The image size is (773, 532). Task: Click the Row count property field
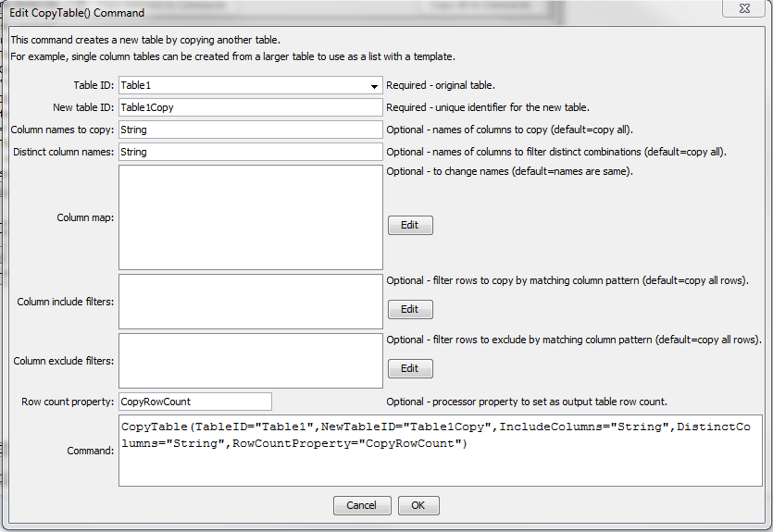click(x=195, y=402)
